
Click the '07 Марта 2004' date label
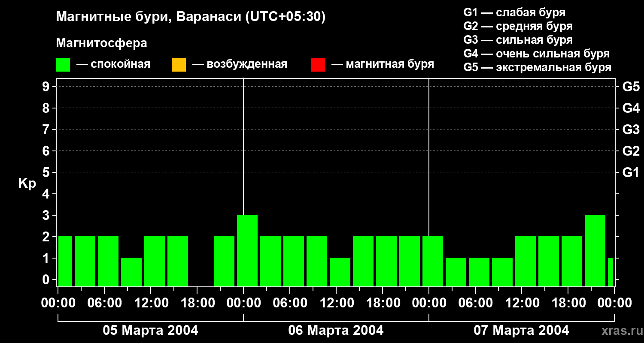click(x=521, y=331)
